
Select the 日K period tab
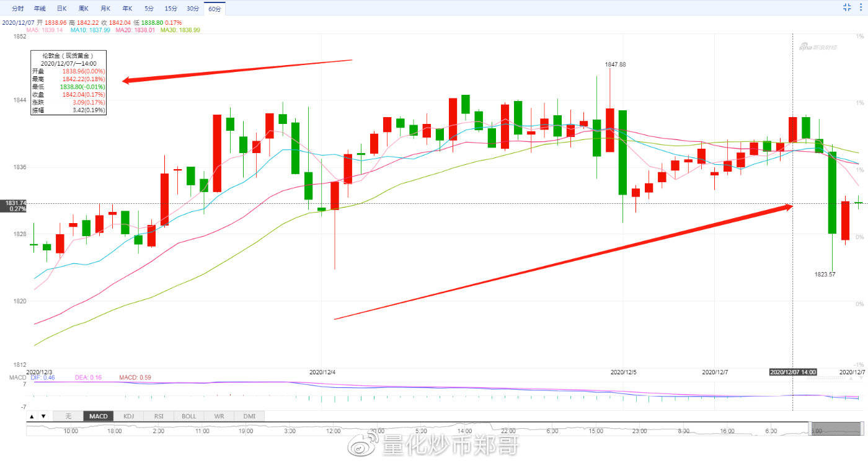click(x=61, y=9)
